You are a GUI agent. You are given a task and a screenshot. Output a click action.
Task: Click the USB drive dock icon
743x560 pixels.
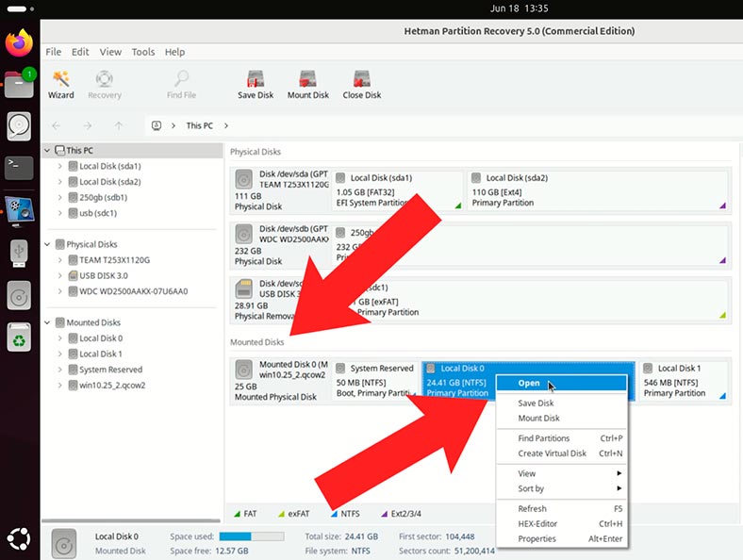pyautogui.click(x=19, y=253)
